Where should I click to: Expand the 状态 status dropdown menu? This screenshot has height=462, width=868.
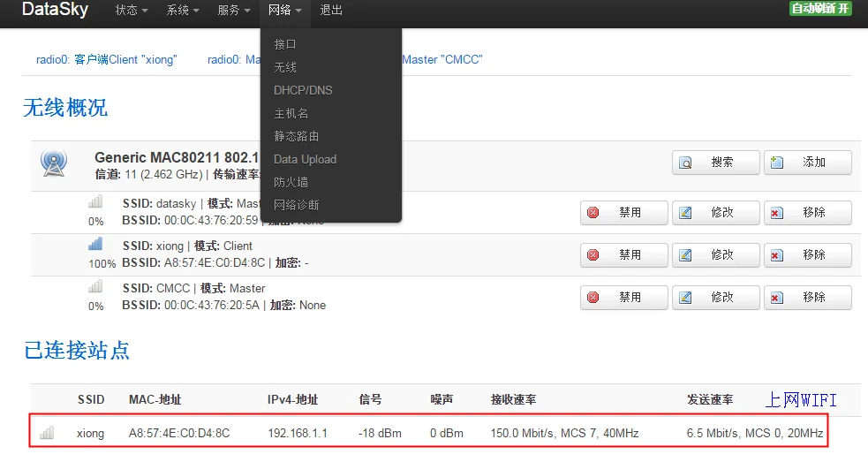click(132, 11)
